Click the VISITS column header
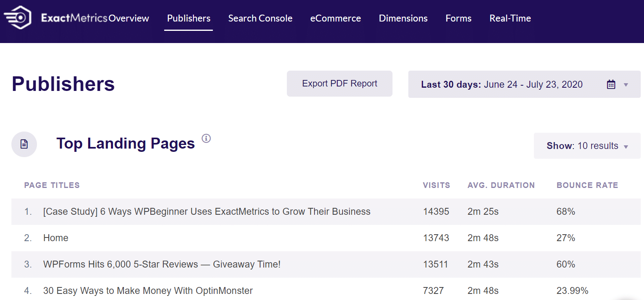Viewport: 644px width, 300px height. point(436,185)
